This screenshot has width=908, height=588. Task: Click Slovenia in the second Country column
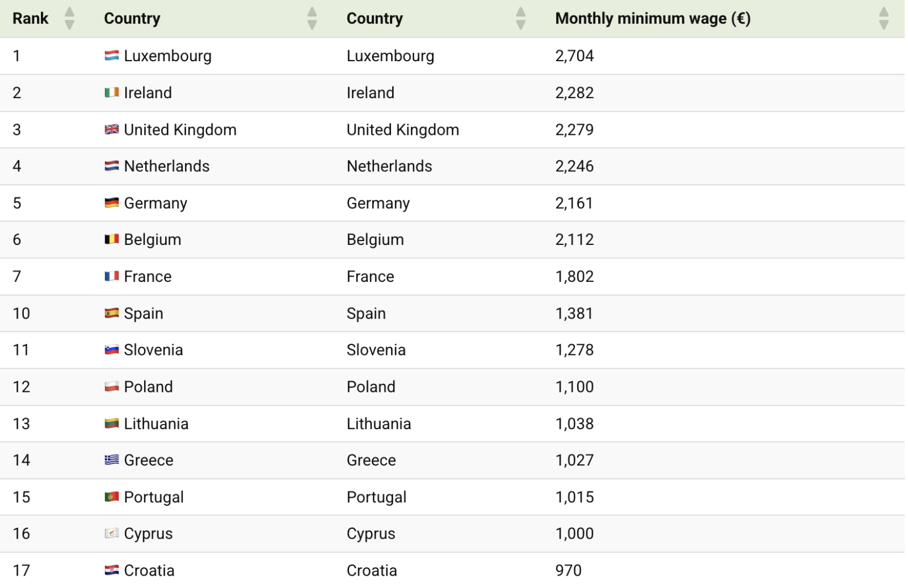[376, 350]
